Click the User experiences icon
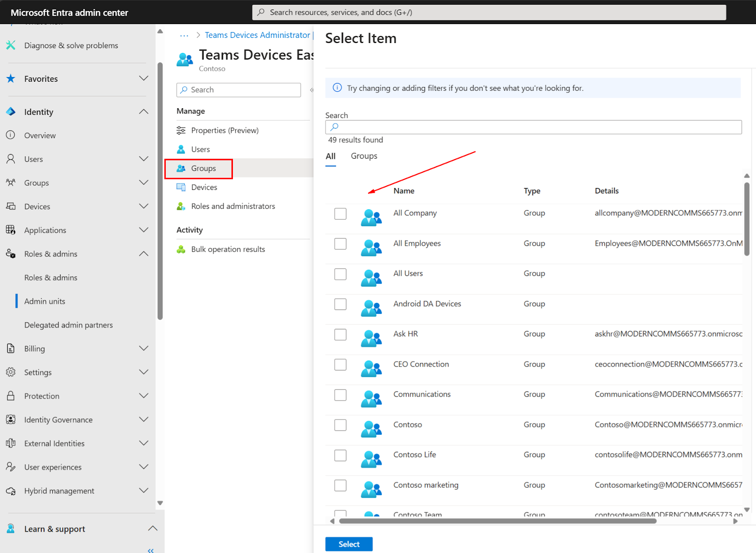Viewport: 756px width, 553px height. coord(10,467)
